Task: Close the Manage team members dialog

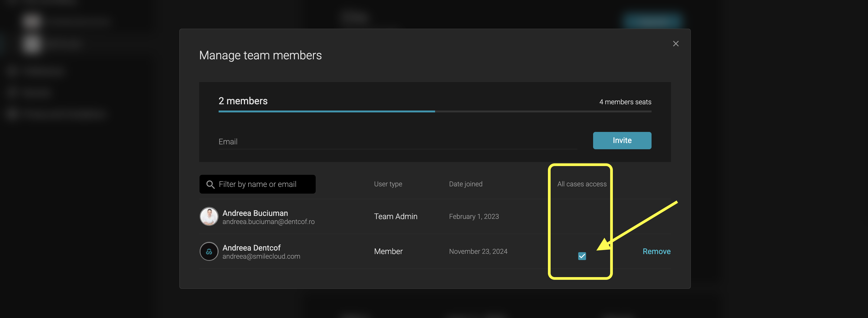Action: 675,44
